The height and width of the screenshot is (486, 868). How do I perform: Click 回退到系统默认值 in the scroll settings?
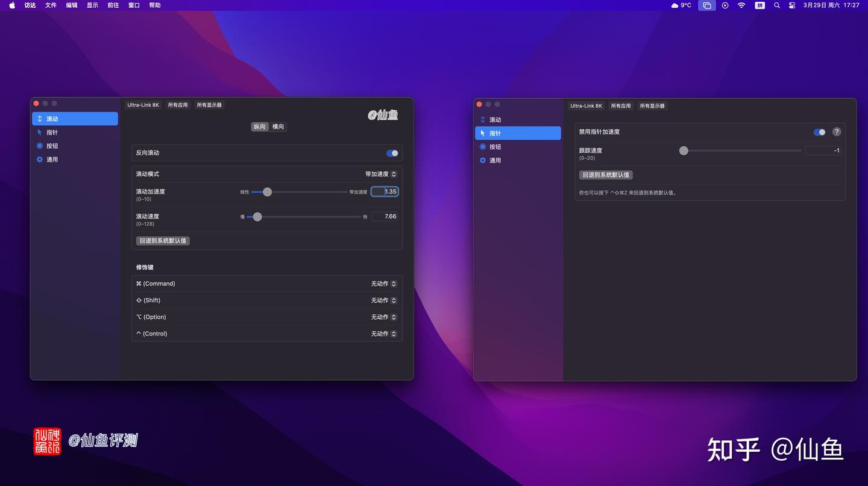coord(163,240)
